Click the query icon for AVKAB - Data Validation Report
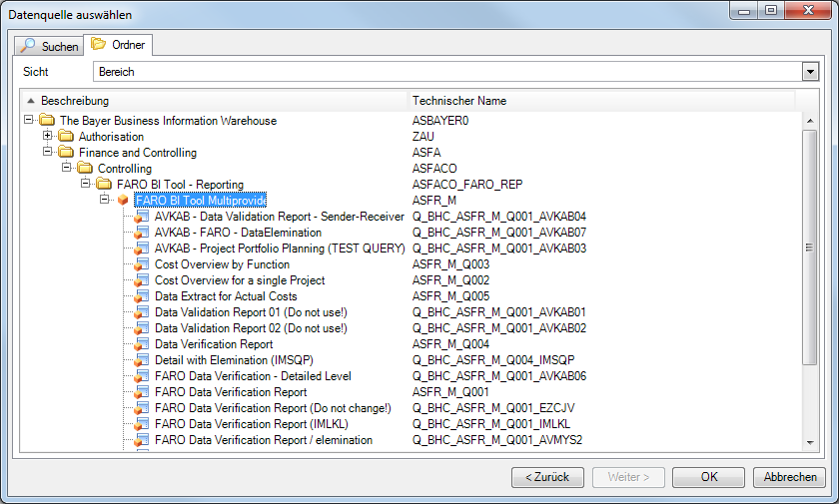The height and width of the screenshot is (504, 839). pos(141,217)
